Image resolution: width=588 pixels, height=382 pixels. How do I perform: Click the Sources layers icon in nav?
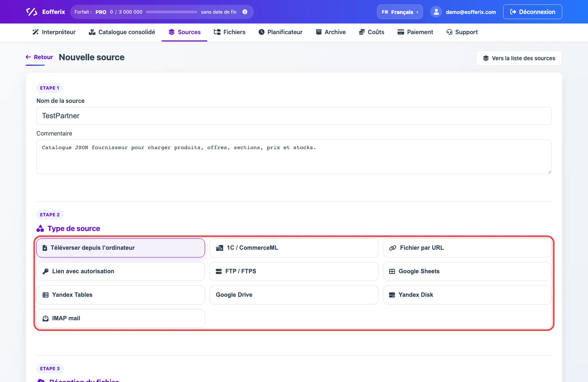click(x=172, y=32)
